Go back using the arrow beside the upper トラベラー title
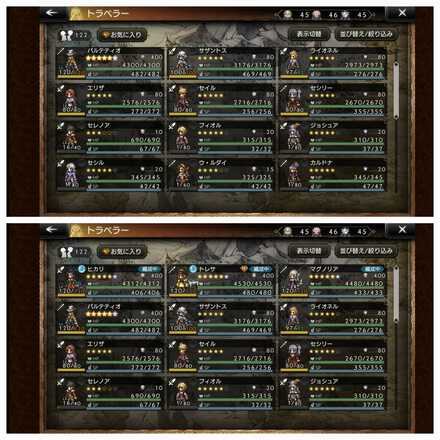Viewport: 440px width, 440px height. (51, 13)
